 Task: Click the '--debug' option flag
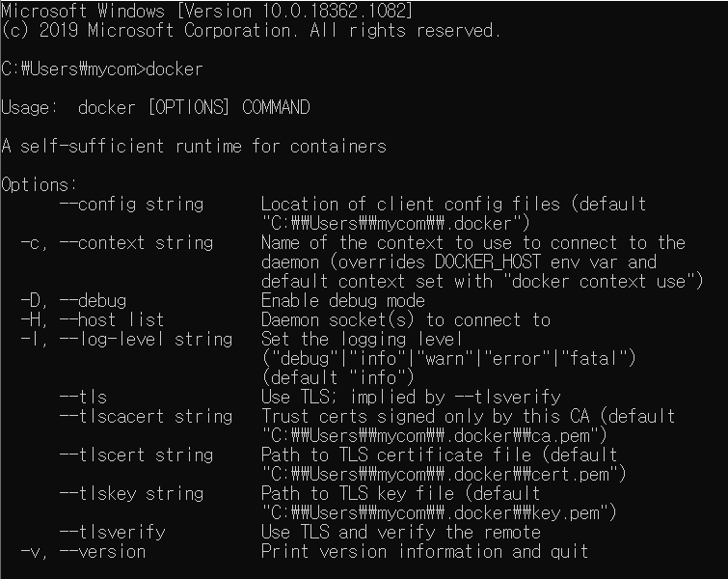[x=93, y=301]
